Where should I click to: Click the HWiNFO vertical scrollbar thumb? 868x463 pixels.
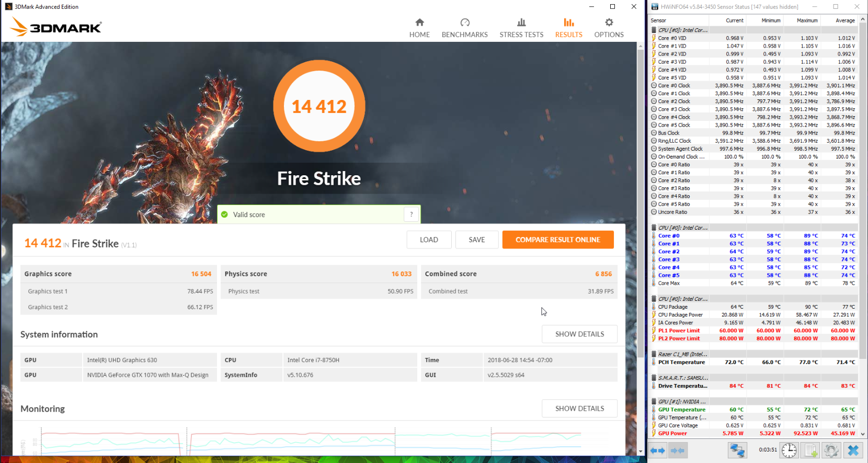click(863, 191)
